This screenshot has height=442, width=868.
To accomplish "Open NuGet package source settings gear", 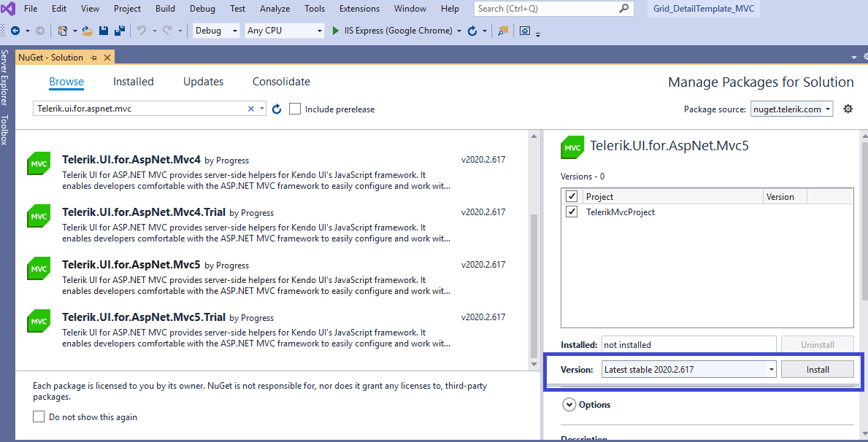I will pyautogui.click(x=848, y=109).
